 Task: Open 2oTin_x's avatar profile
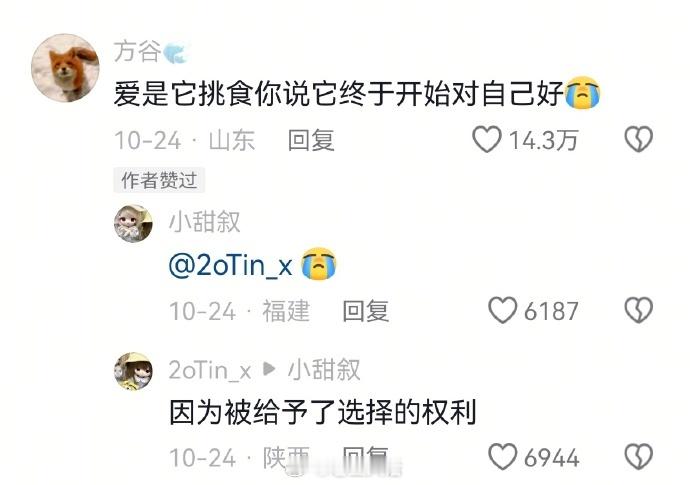[133, 371]
